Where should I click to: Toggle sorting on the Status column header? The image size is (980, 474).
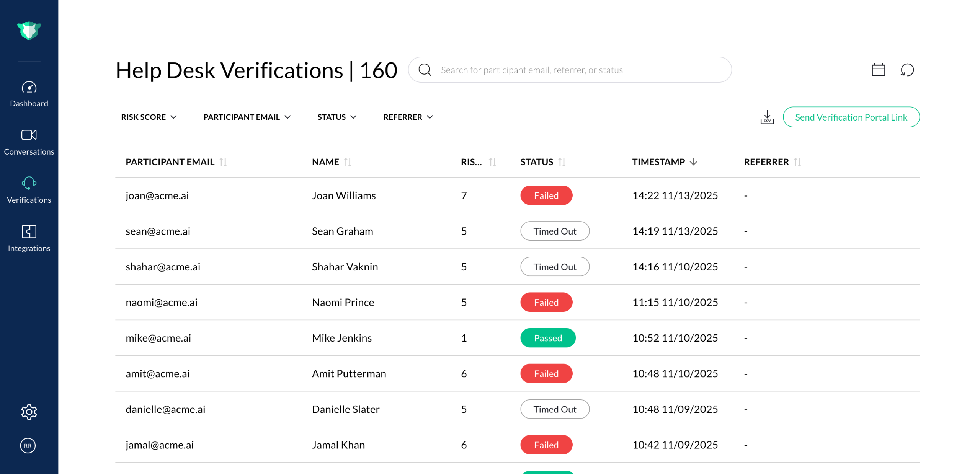click(562, 162)
